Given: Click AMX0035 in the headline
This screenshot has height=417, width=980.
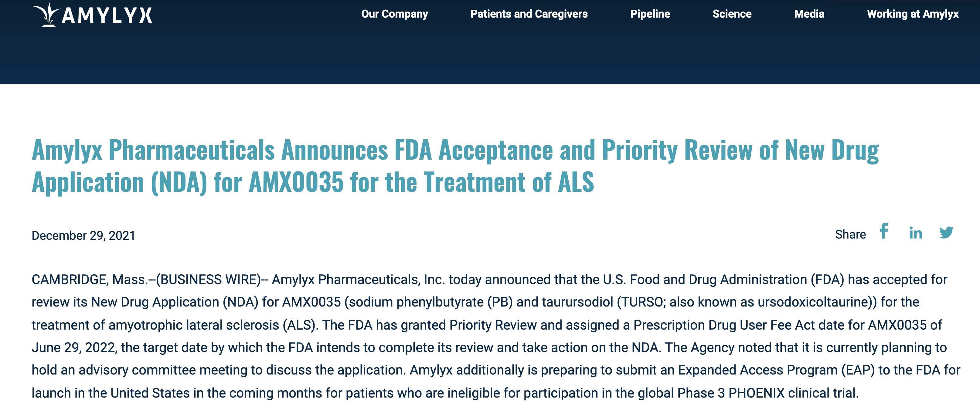Looking at the screenshot, I should (x=296, y=182).
